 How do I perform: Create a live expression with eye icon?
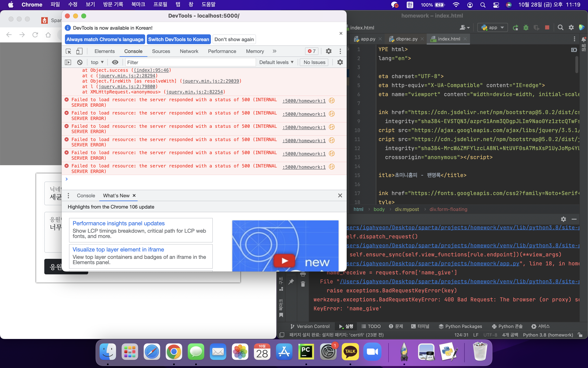(x=115, y=62)
